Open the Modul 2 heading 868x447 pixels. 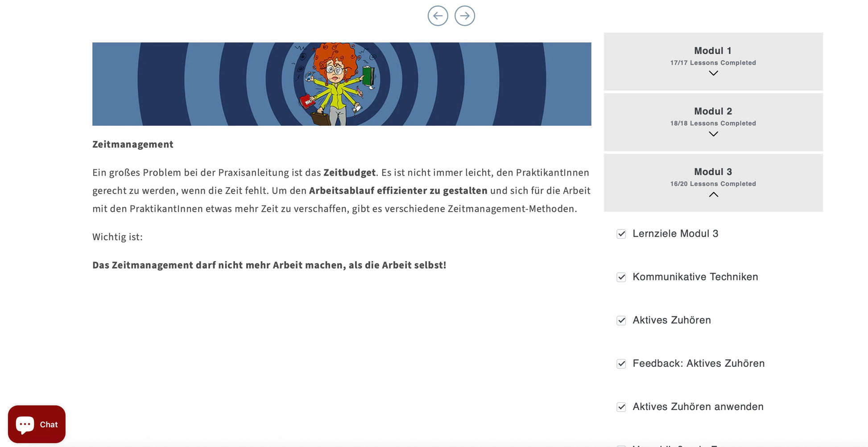(x=713, y=111)
